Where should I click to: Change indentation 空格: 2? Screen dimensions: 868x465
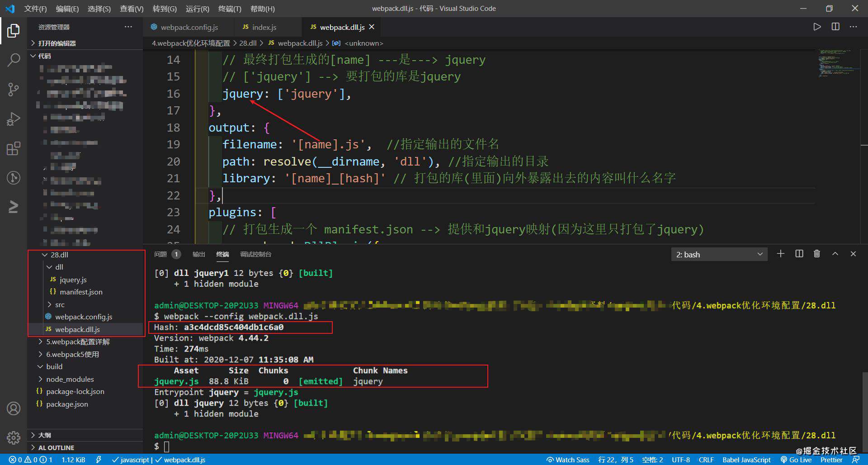tap(652, 460)
